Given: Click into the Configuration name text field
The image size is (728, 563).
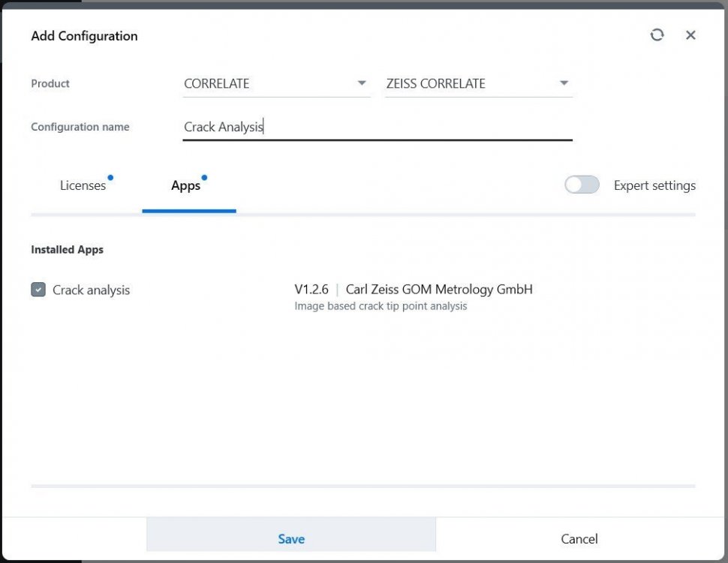Looking at the screenshot, I should click(x=377, y=127).
